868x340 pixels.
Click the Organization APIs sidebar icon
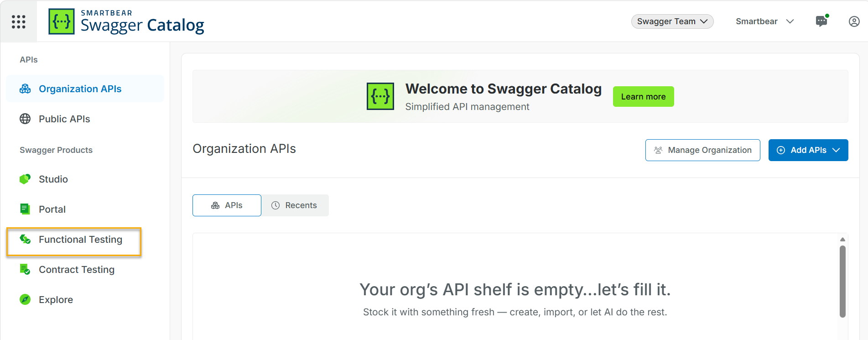coord(25,89)
